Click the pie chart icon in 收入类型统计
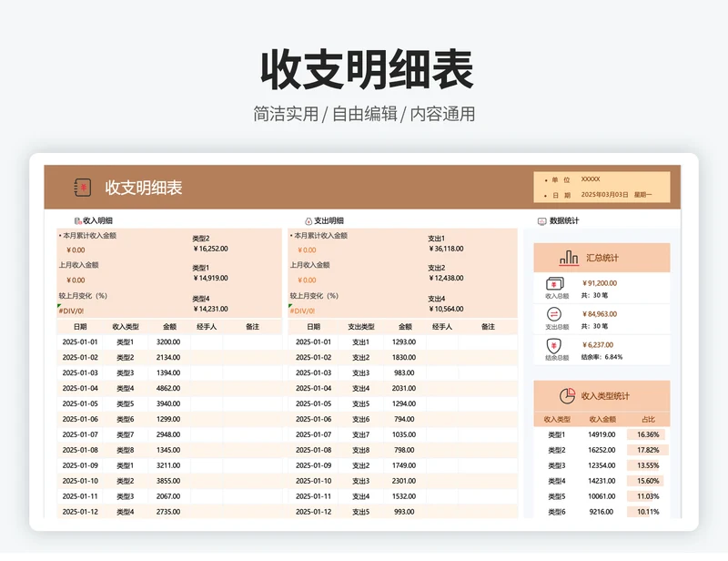This screenshot has width=728, height=561. [567, 396]
